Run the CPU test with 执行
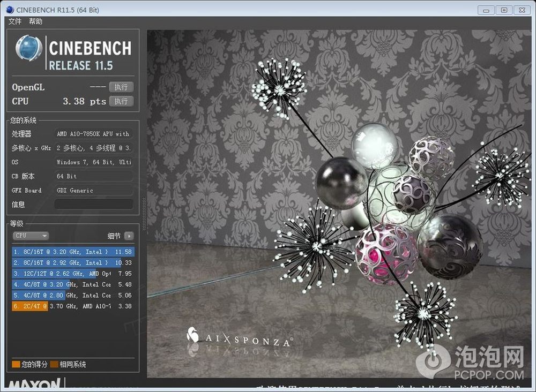The width and height of the screenshot is (536, 392). pyautogui.click(x=121, y=101)
